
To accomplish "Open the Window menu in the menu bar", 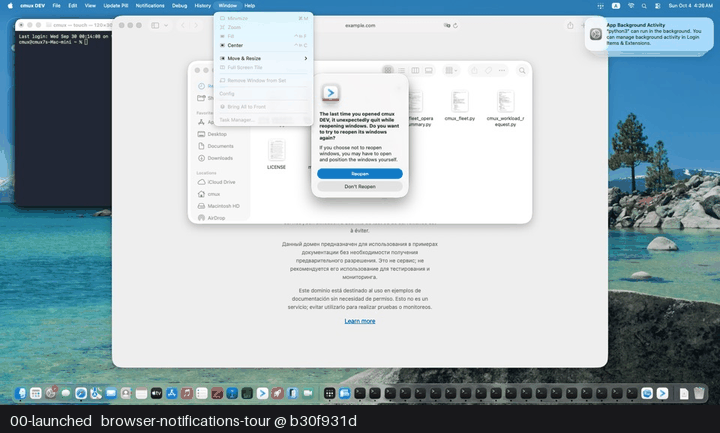I will (x=227, y=6).
